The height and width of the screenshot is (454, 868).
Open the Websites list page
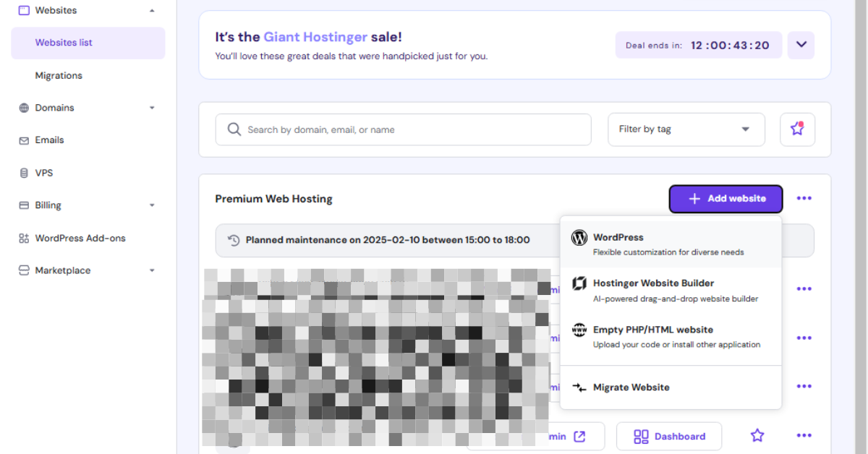click(88, 43)
